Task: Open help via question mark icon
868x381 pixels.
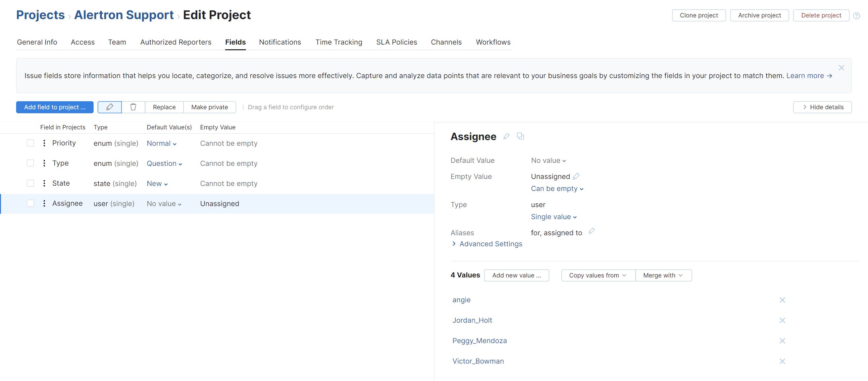Action: [x=857, y=15]
